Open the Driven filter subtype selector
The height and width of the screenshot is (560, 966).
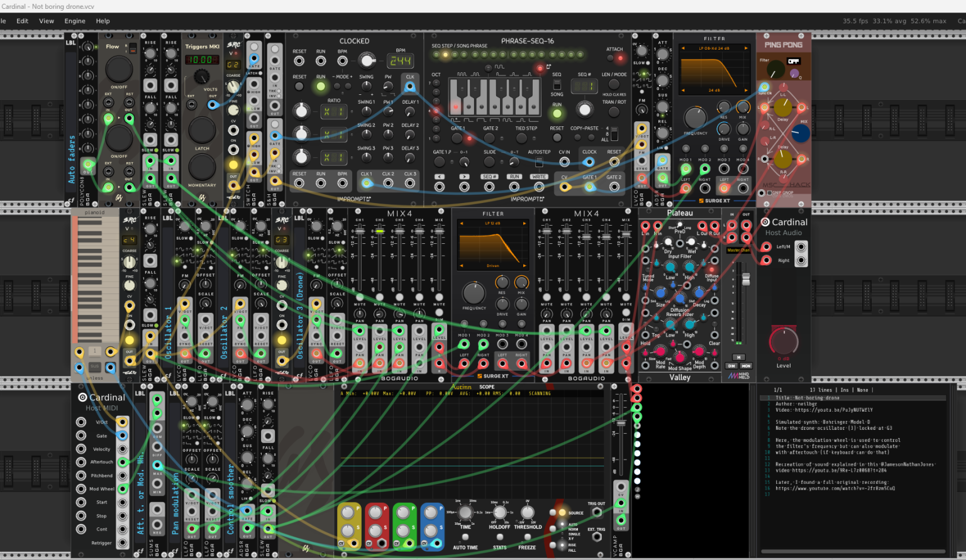coord(493,266)
